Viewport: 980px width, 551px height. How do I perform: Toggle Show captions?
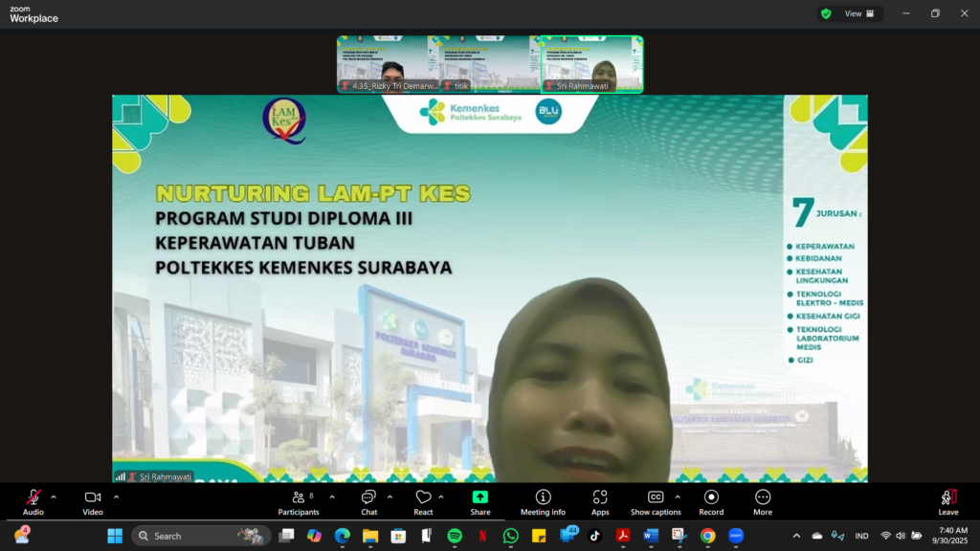[656, 502]
